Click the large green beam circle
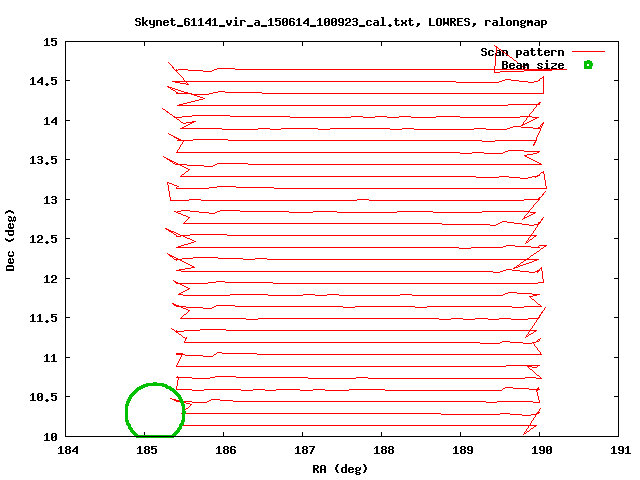Screen dimensions: 640x480 pyautogui.click(x=155, y=411)
